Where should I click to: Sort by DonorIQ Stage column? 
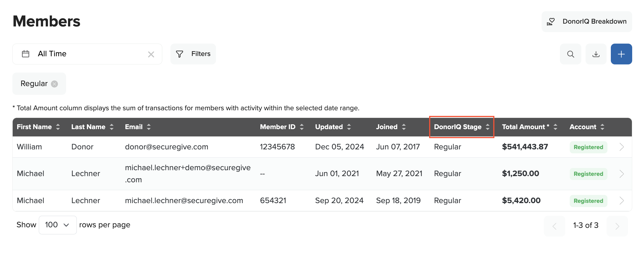[487, 127]
